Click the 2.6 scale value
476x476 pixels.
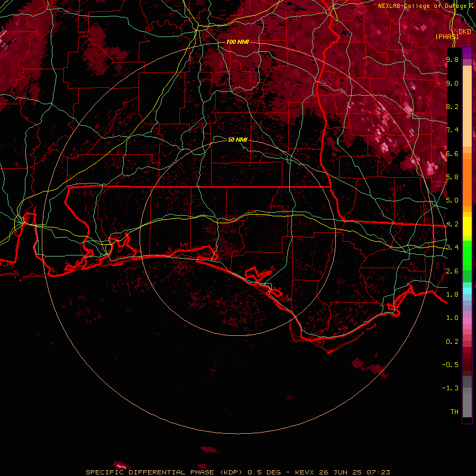point(452,271)
